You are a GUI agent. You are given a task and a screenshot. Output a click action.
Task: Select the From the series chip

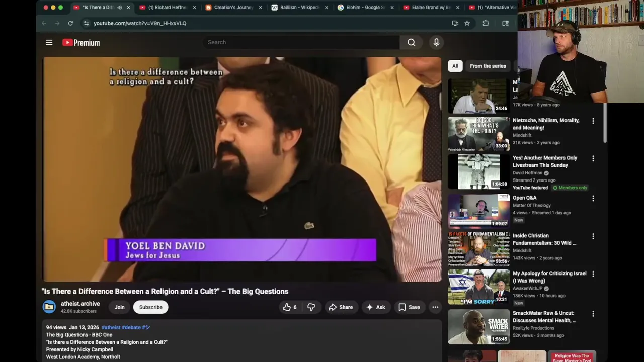(x=488, y=66)
